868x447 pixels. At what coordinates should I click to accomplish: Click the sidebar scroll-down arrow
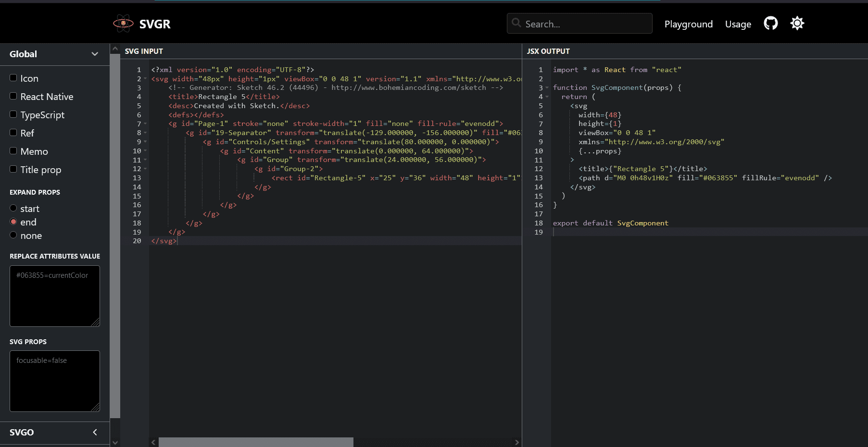[x=115, y=442]
